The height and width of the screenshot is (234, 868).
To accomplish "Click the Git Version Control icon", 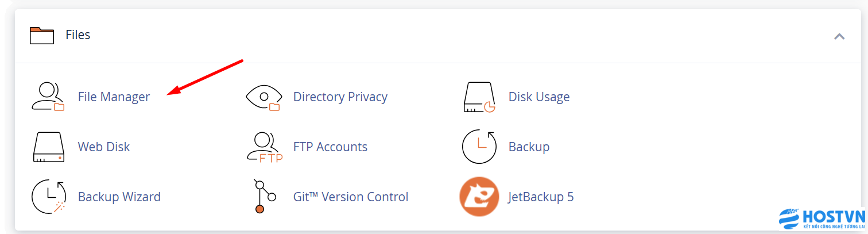I will 263,197.
